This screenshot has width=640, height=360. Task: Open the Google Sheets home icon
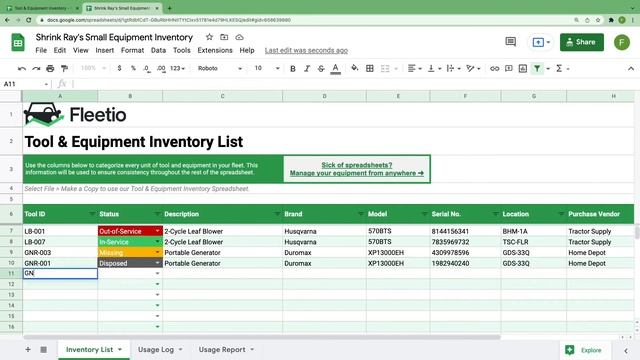click(x=18, y=42)
